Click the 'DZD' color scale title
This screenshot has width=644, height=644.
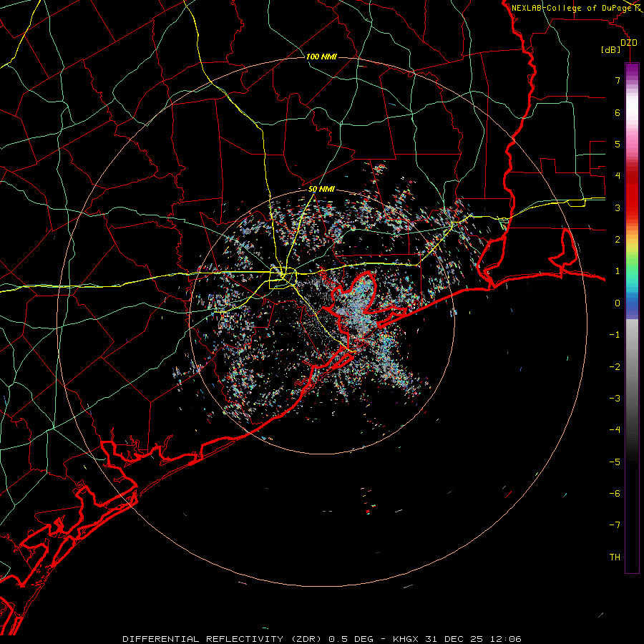(629, 43)
